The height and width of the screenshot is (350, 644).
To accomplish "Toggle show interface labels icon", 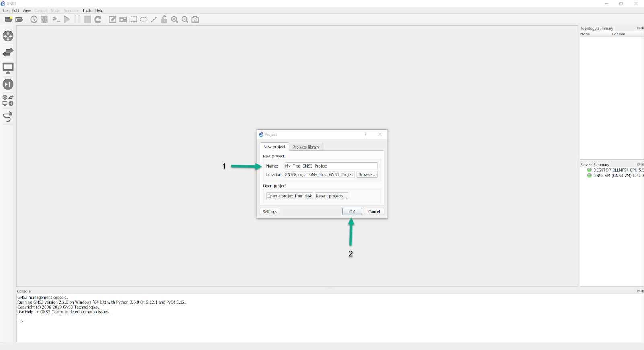I will click(x=44, y=19).
